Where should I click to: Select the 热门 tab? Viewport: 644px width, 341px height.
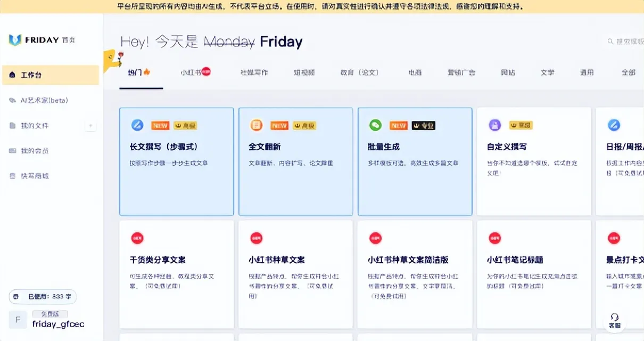[139, 72]
